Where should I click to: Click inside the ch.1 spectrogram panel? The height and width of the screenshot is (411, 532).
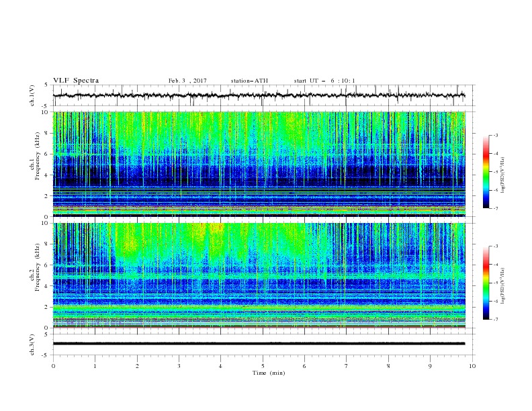pyautogui.click(x=259, y=164)
